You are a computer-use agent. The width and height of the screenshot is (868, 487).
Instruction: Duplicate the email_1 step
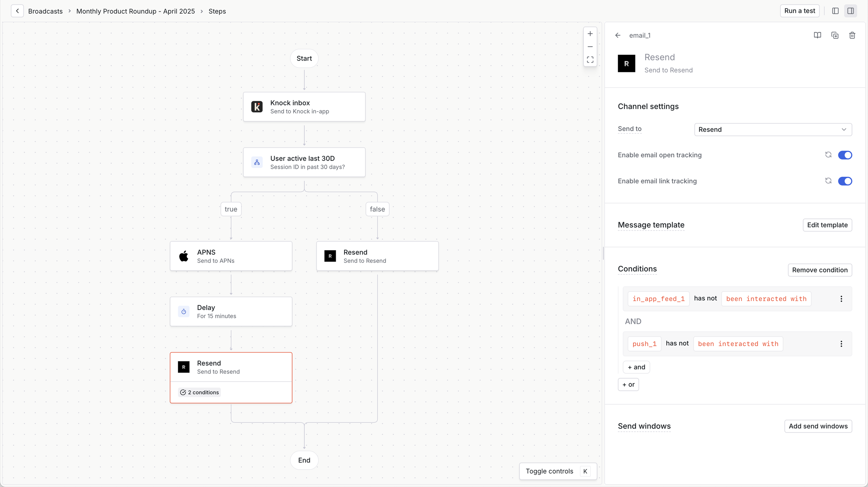[x=835, y=35]
